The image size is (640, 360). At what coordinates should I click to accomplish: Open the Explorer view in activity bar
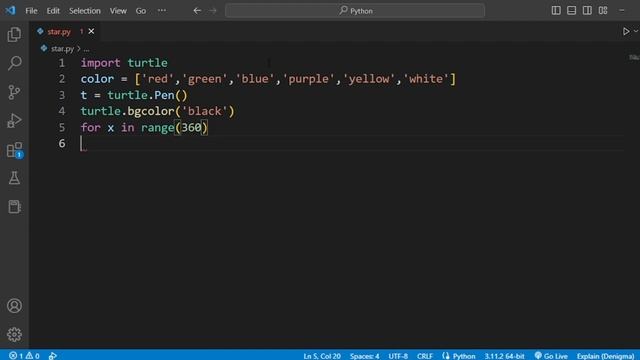tap(14, 35)
